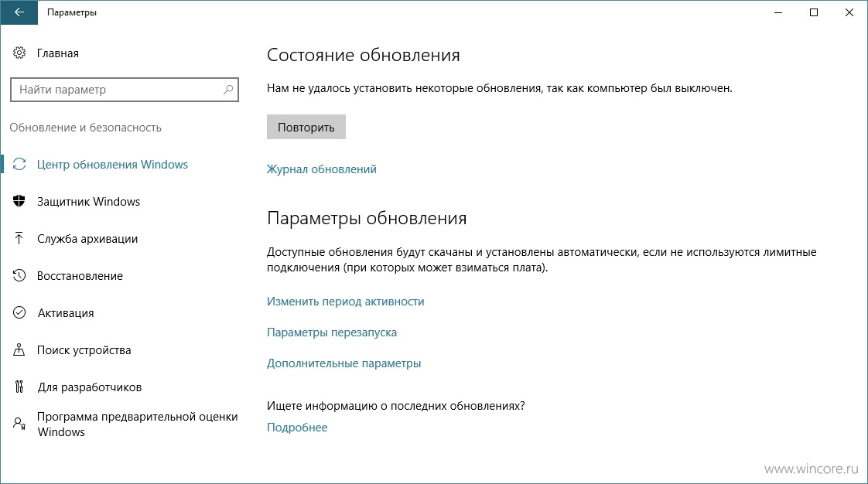Click the user icon for Программа предварительной оценки
Image resolution: width=868 pixels, height=484 pixels.
19,424
